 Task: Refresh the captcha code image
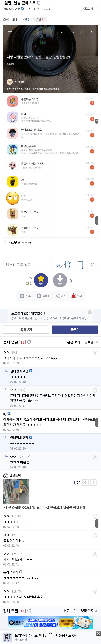coord(92,264)
